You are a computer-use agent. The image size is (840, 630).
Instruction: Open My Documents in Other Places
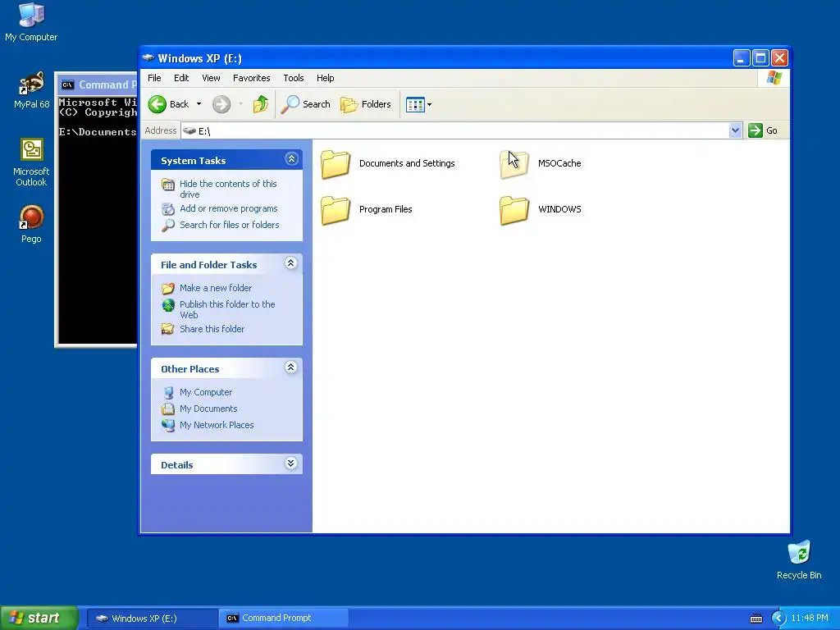pyautogui.click(x=208, y=409)
